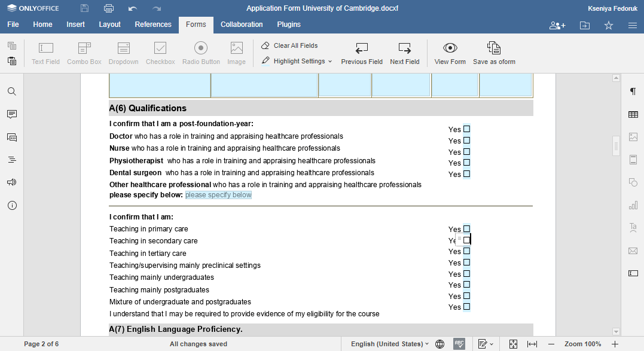Open Header and Footer settings in right sidebar

(x=633, y=160)
